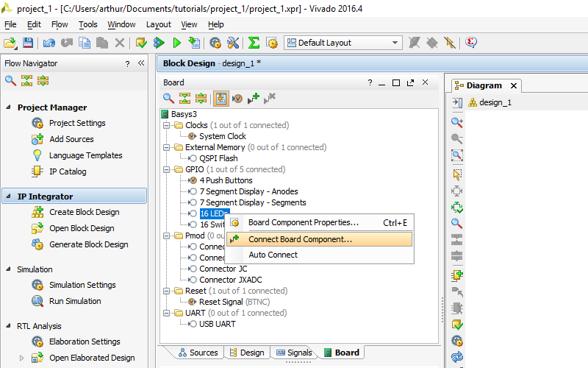Click the connect board component plus icon
Image resolution: width=588 pixels, height=368 pixels.
[x=254, y=99]
